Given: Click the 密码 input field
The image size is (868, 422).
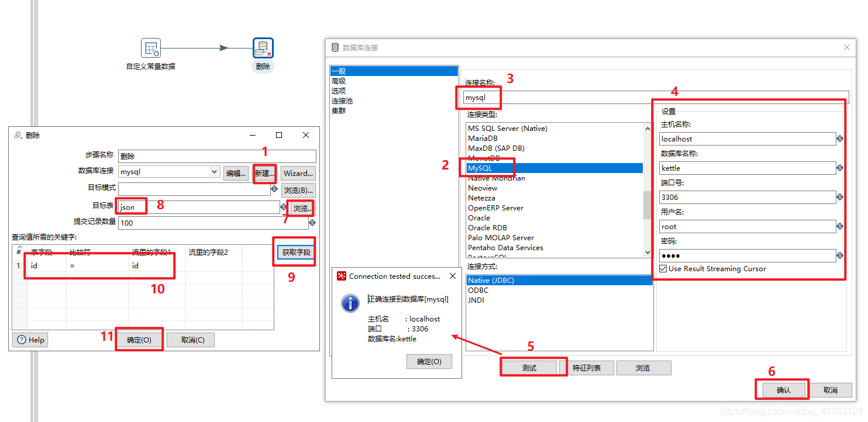Looking at the screenshot, I should 748,255.
